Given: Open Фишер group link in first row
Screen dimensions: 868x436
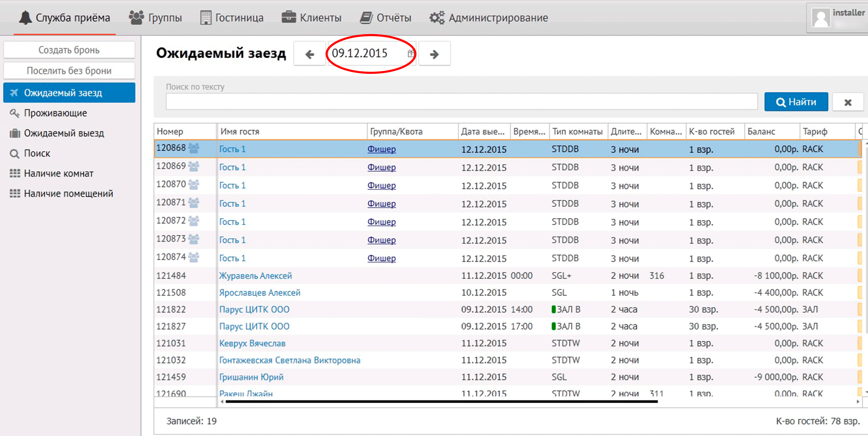Looking at the screenshot, I should (382, 149).
